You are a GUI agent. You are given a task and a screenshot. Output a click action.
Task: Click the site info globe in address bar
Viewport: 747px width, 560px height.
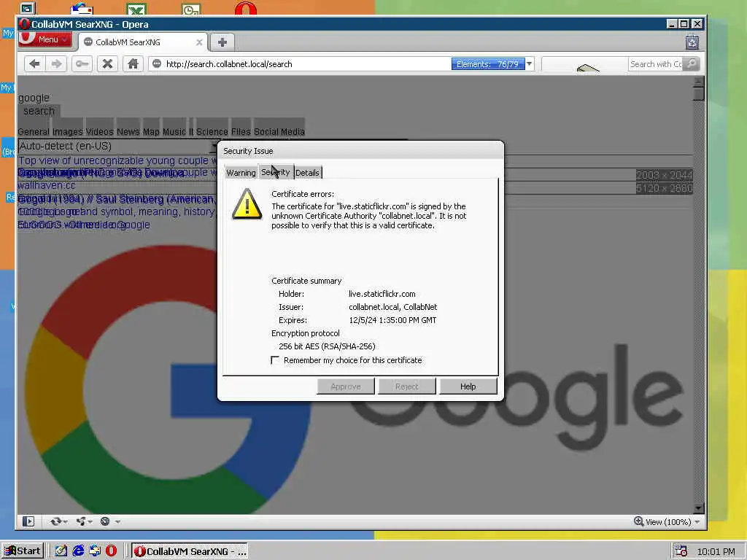click(x=156, y=64)
